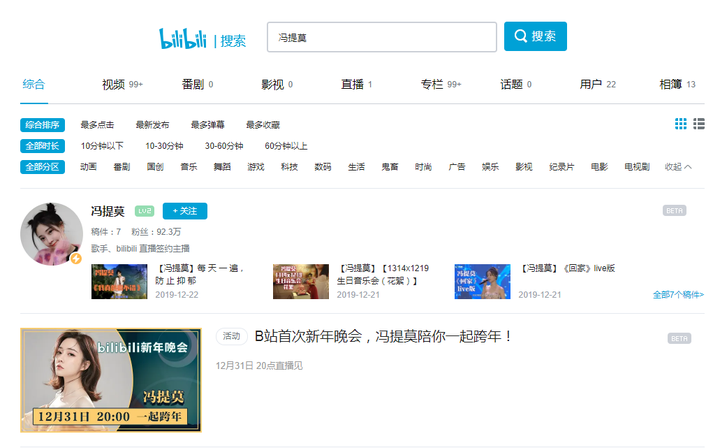The height and width of the screenshot is (448, 720).
Task: Open the 影视 tab
Action: [277, 84]
